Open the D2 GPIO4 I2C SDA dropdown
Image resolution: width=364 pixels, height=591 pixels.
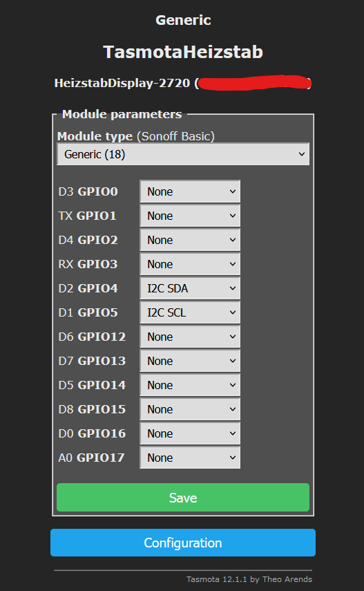190,288
